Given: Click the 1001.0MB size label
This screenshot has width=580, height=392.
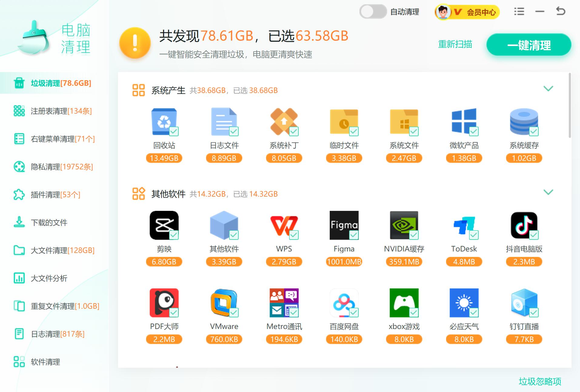Looking at the screenshot, I should (344, 262).
